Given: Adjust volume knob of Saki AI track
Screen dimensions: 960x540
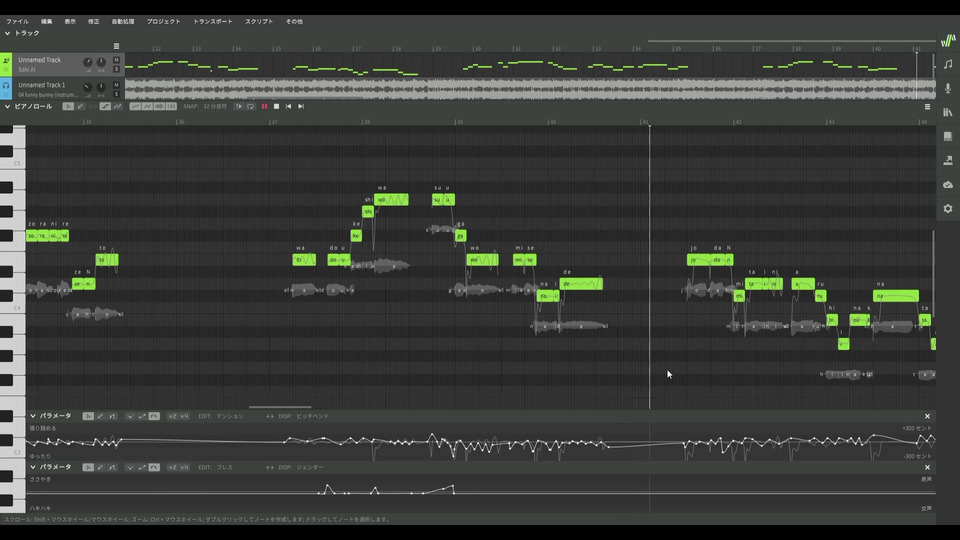Looking at the screenshot, I should point(88,62).
